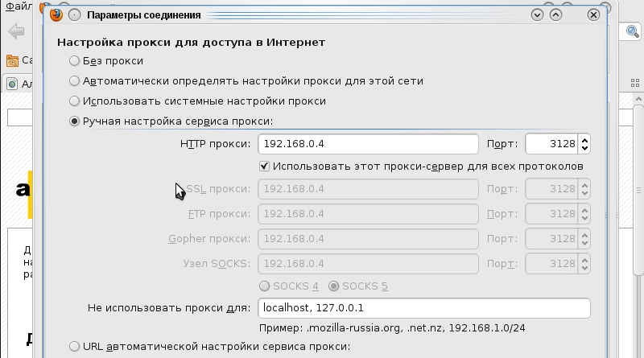Image resolution: width=644 pixels, height=358 pixels.
Task: Open the Файл menu in Firefox
Action: 18,6
